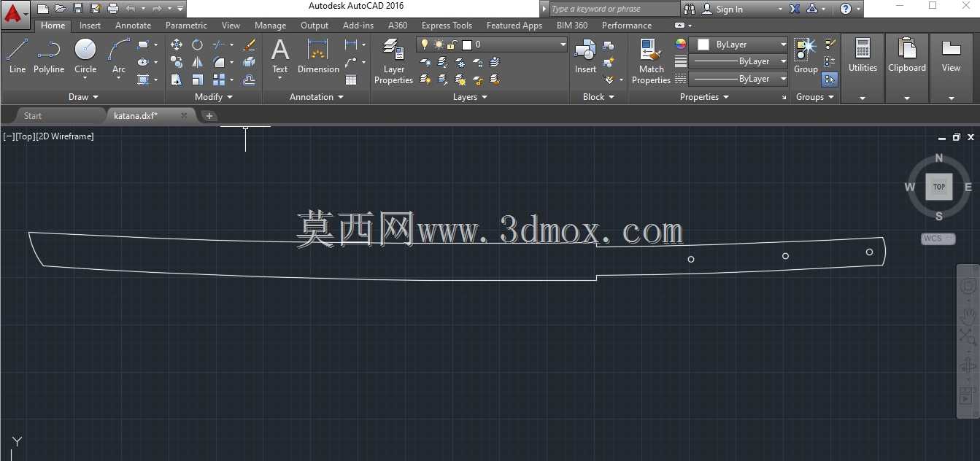Screen dimensions: 980x461
Task: Click the Save icon in quick access toolbar
Action: pyautogui.click(x=78, y=9)
